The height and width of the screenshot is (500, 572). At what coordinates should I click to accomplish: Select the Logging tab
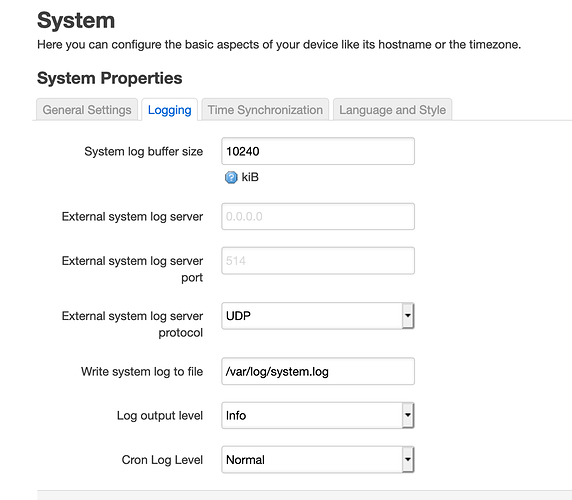click(170, 110)
